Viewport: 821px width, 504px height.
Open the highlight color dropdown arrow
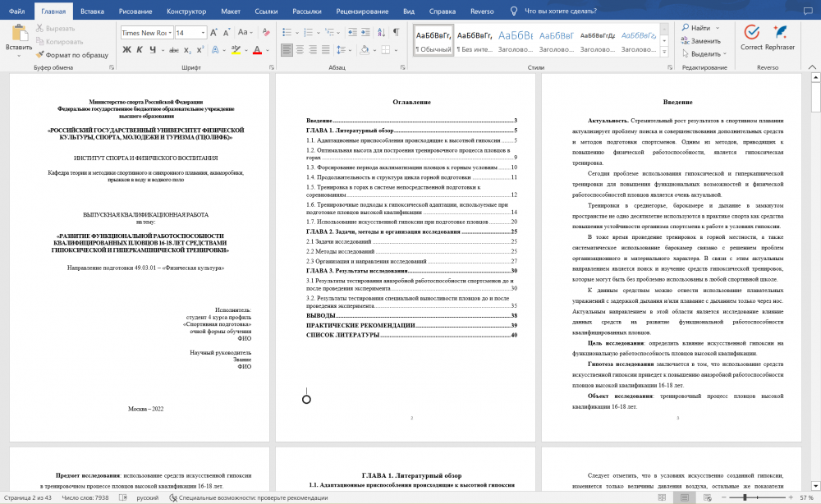coord(246,50)
